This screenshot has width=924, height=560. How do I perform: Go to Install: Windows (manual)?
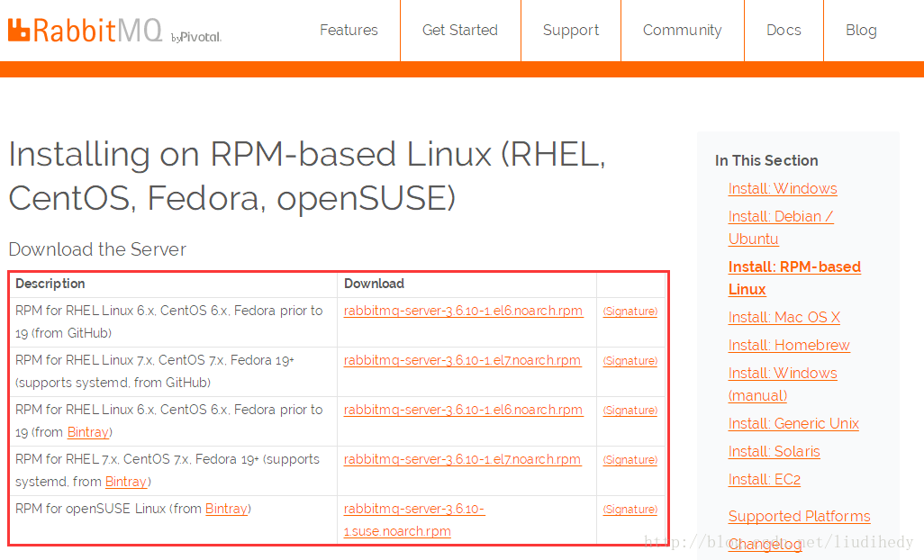pyautogui.click(x=783, y=384)
